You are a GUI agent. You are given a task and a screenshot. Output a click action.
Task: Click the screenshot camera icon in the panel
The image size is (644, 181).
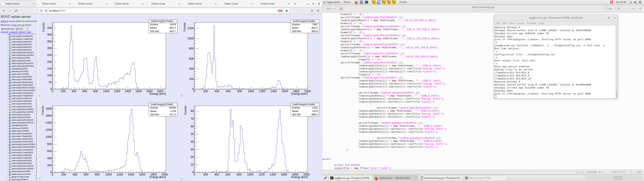tap(379, 2)
